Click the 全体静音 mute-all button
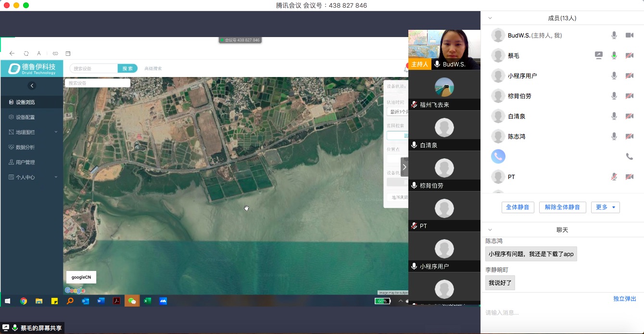The height and width of the screenshot is (334, 644). (x=518, y=207)
